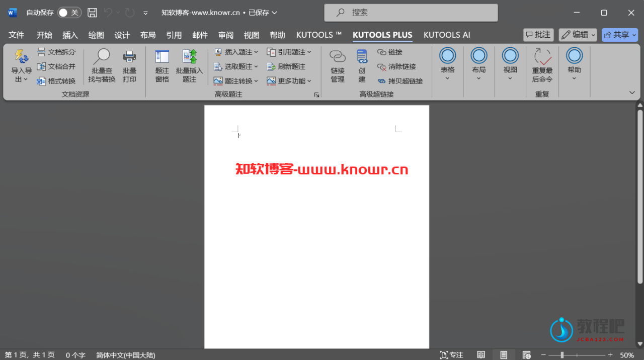
Task: Open the 表格 table dropdown
Action: (x=447, y=64)
